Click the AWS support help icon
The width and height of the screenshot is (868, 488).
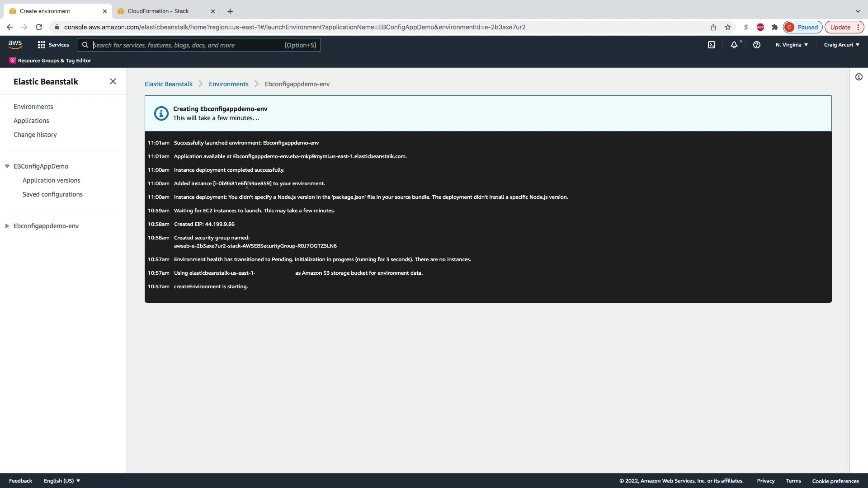coord(756,45)
